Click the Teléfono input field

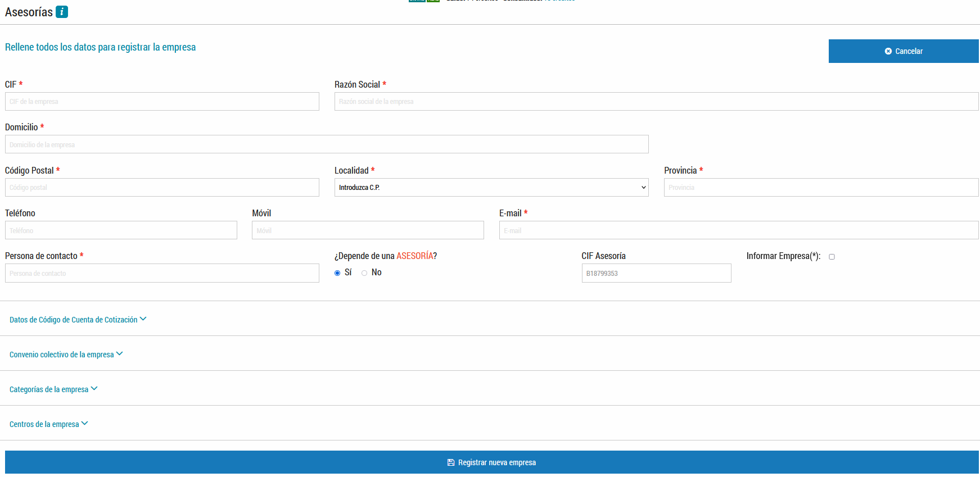(x=121, y=230)
